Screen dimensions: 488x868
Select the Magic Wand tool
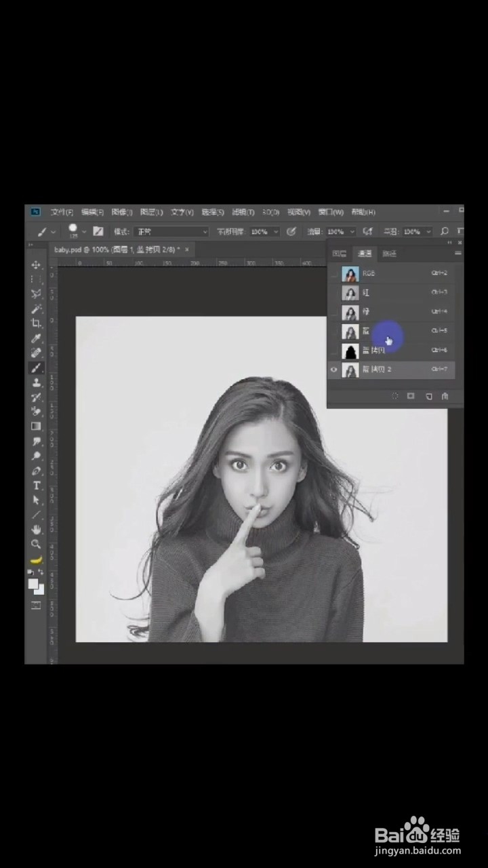36,309
